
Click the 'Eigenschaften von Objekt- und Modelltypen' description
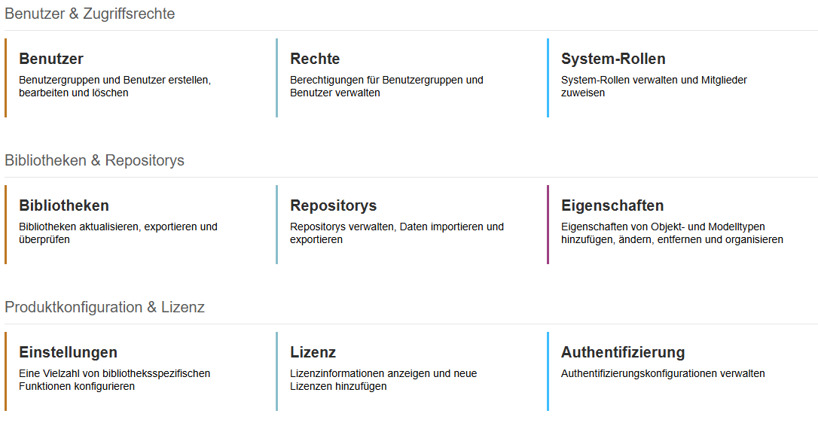point(671,233)
